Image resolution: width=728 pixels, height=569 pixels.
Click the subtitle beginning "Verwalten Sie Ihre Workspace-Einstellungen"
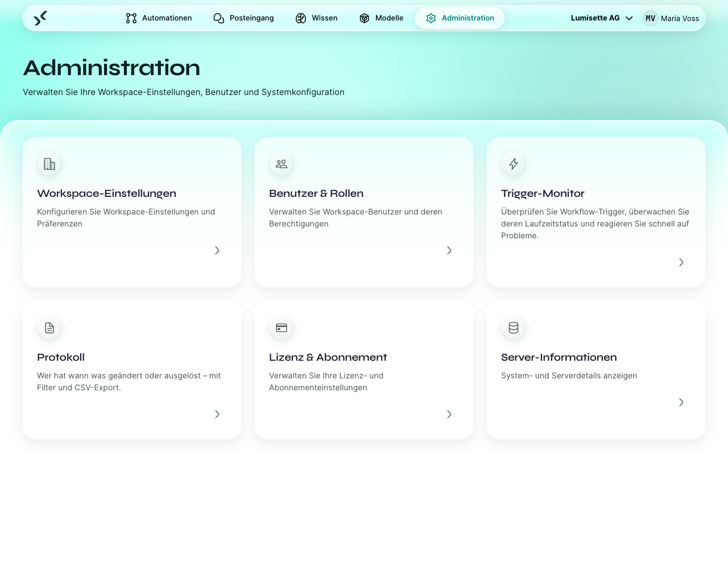[x=184, y=92]
